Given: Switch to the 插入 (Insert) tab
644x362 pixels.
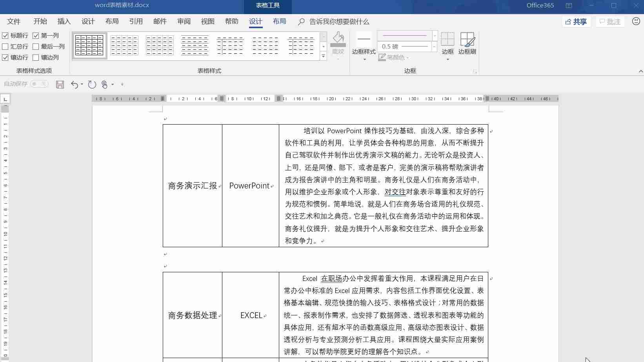Looking at the screenshot, I should [64, 22].
